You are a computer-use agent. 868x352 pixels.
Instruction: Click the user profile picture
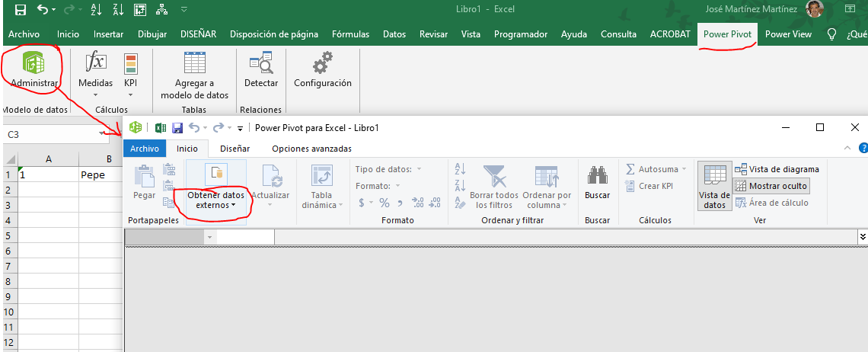click(x=815, y=9)
